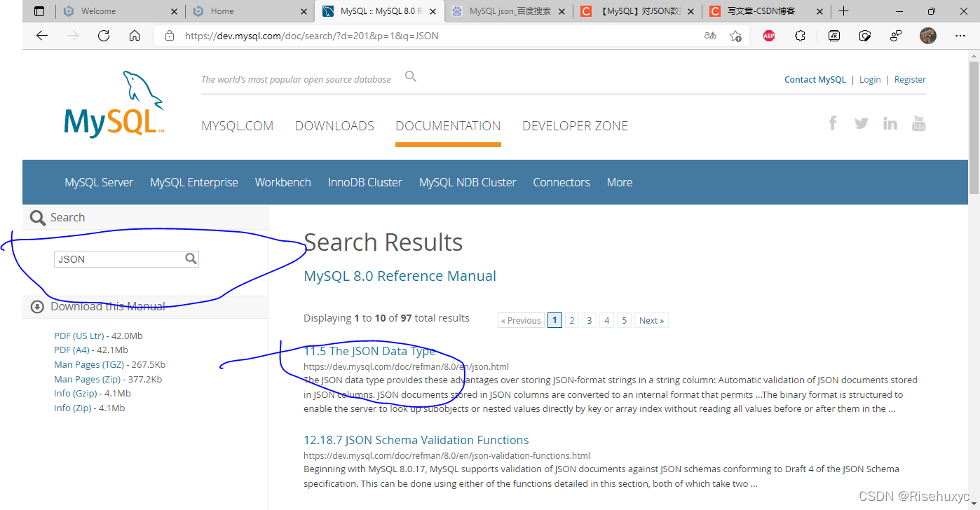Open DOCUMENTATION navigation item
980x510 pixels.
[448, 126]
